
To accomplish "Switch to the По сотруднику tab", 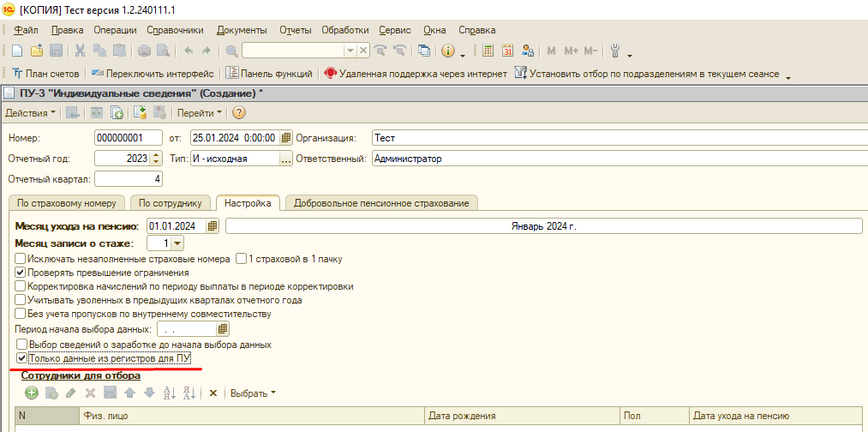I will [170, 203].
